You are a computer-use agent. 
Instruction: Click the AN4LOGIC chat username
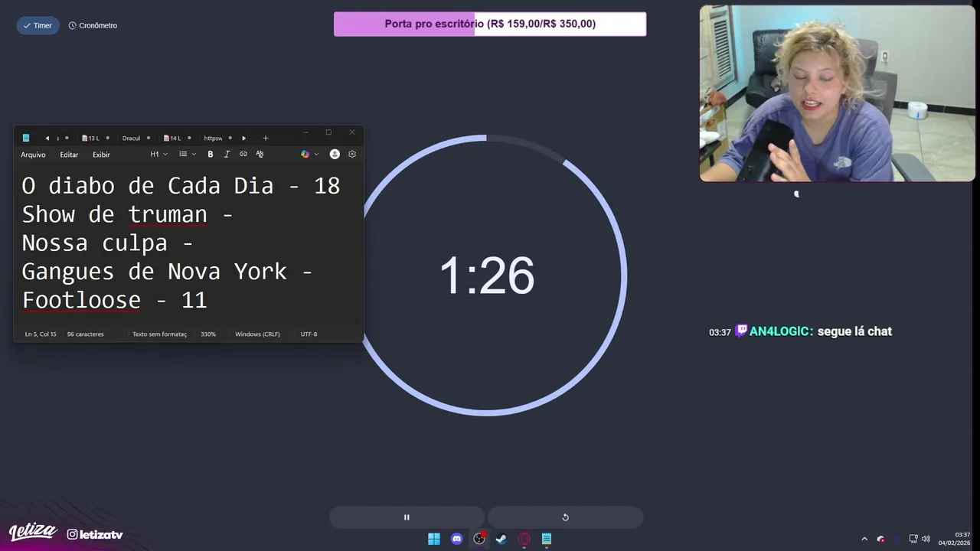[780, 331]
